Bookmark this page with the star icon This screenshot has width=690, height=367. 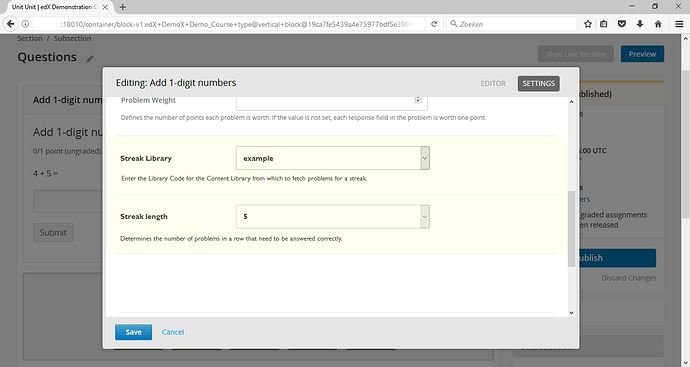pyautogui.click(x=587, y=24)
